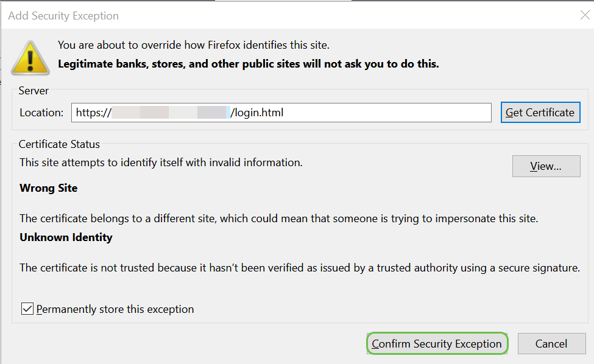Cancel the security exception dialog

pyautogui.click(x=551, y=344)
